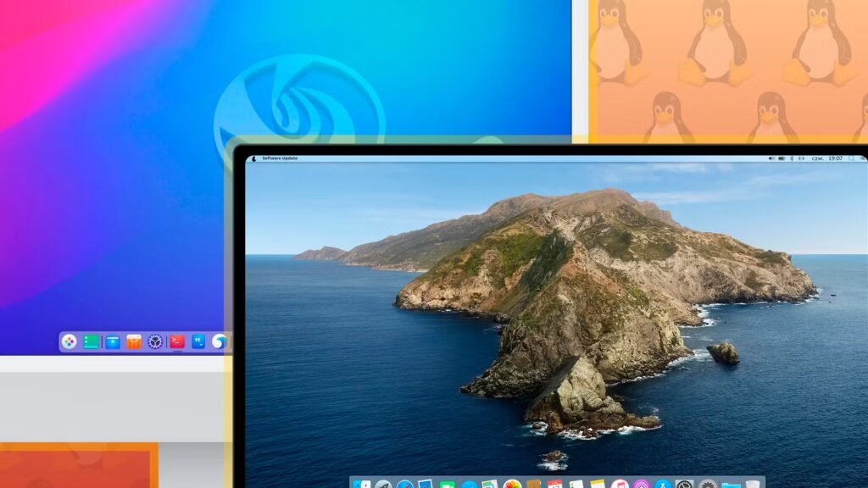Screen dimensions: 868x488
Task: Launch the Deepin Terminal from the left dock
Action: 177,342
